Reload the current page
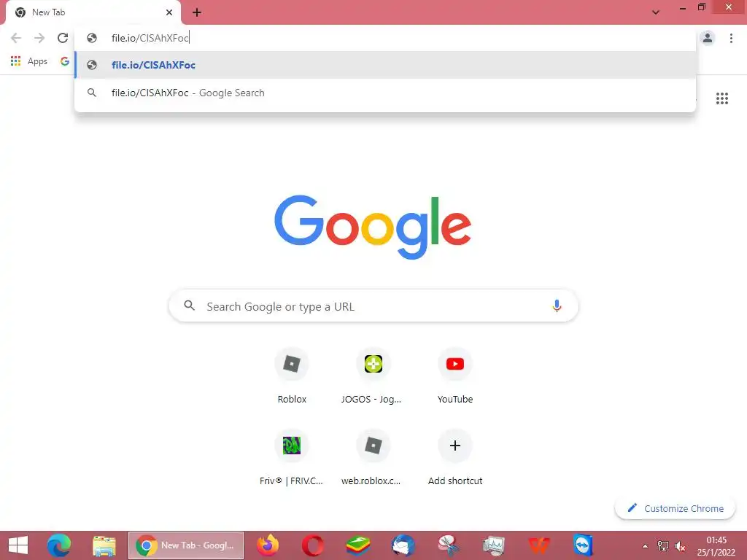 [63, 38]
